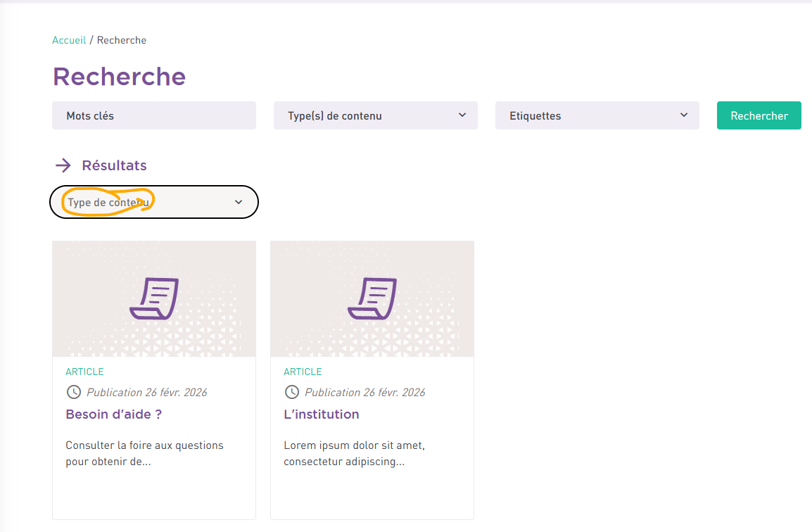The image size is (812, 532).
Task: Click the publication date on L'institution card
Action: tap(364, 392)
